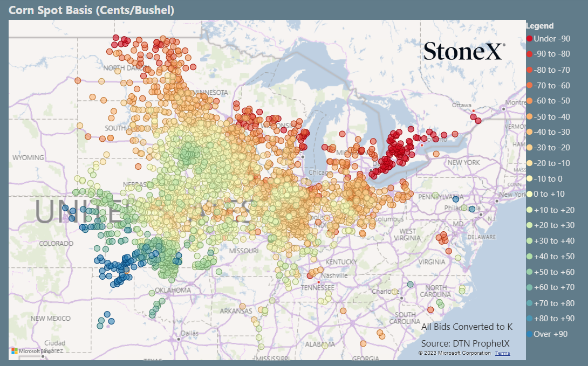The image size is (588, 366).
Task: Select the '+60 to +70' legend dot
Action: [530, 287]
